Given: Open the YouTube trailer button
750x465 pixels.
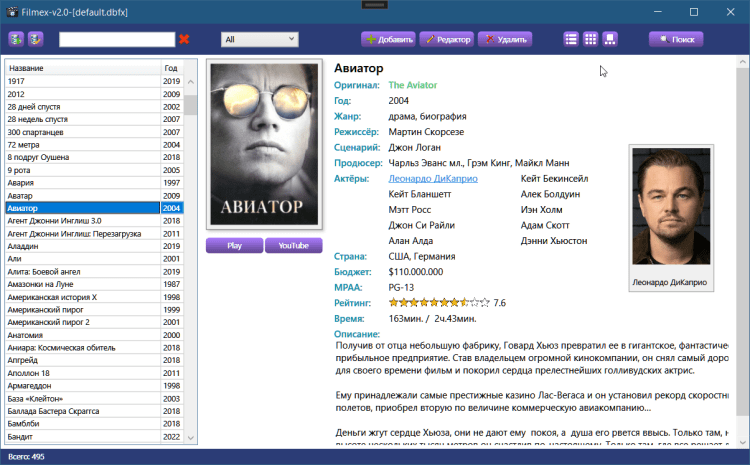Looking at the screenshot, I should coord(293,245).
